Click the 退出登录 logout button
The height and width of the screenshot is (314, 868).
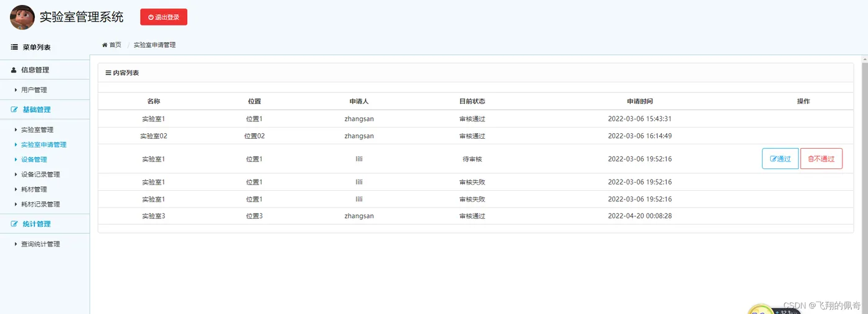(x=164, y=17)
